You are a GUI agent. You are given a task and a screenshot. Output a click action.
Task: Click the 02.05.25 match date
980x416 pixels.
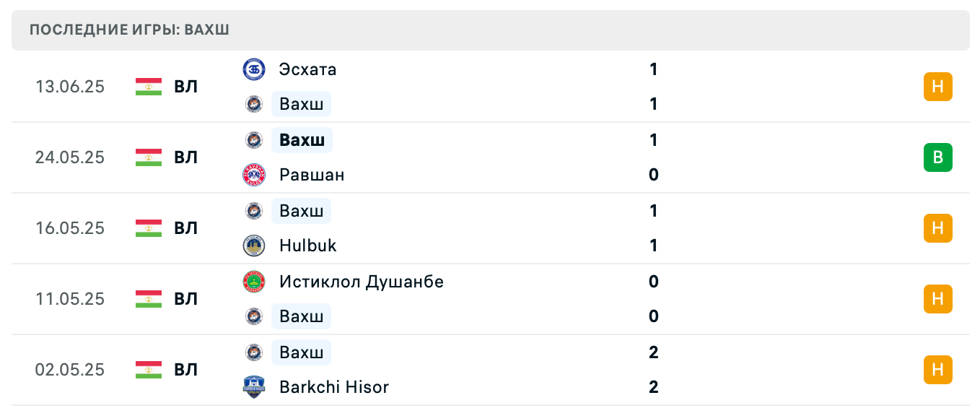click(70, 370)
